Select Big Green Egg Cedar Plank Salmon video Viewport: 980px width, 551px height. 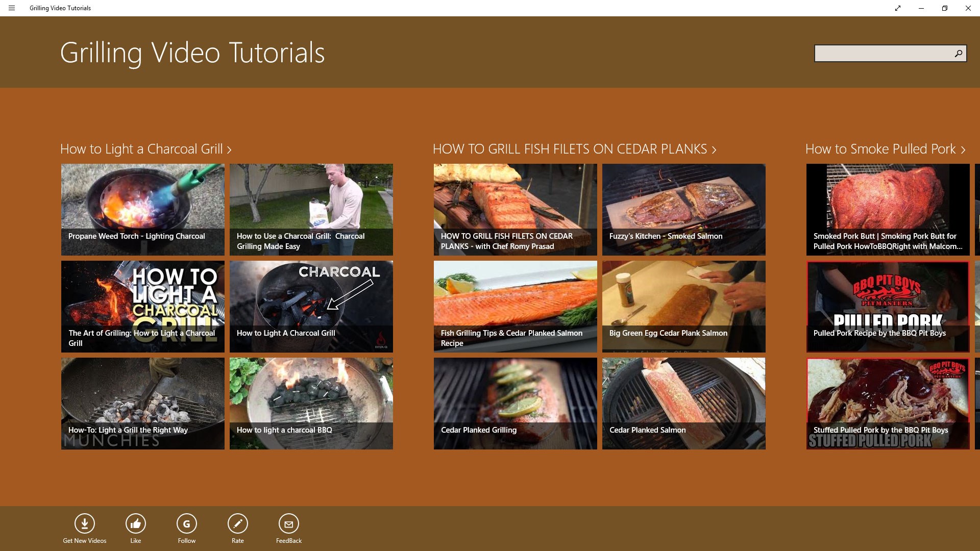(x=684, y=306)
